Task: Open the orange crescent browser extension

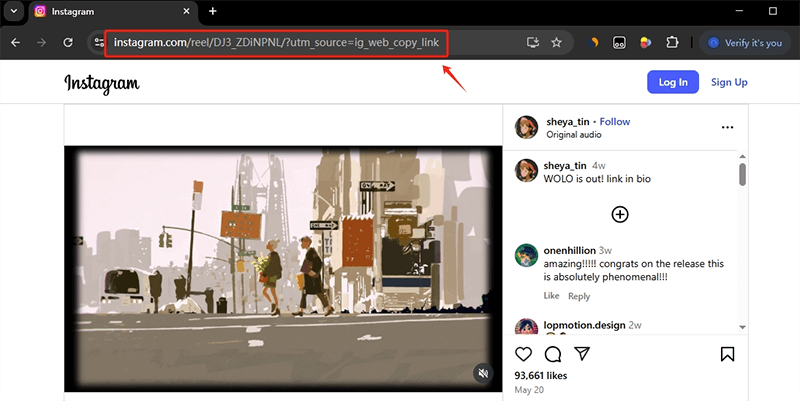Action: click(593, 42)
